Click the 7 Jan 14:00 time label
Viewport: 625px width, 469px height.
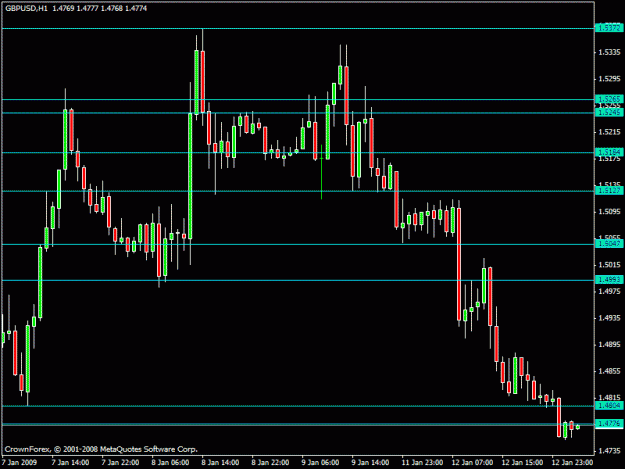click(70, 463)
